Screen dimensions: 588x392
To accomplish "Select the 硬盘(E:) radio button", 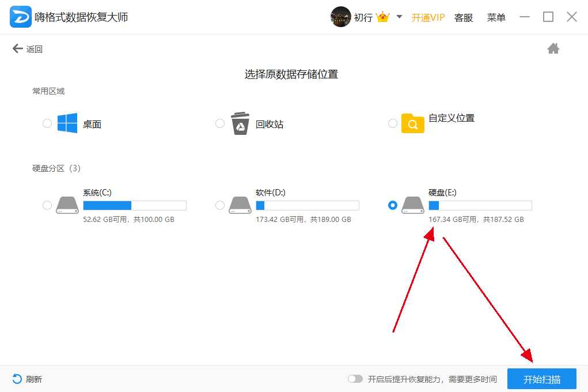I will click(393, 205).
